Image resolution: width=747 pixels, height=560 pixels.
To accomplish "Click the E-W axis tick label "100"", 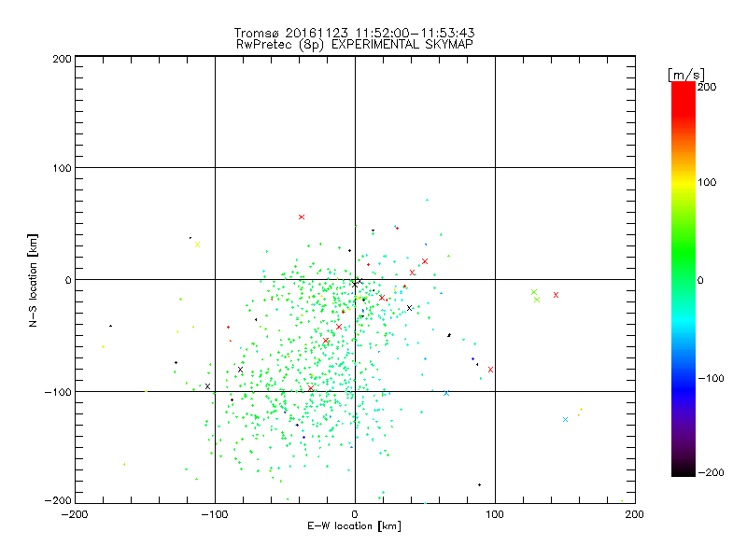I will pyautogui.click(x=495, y=514).
